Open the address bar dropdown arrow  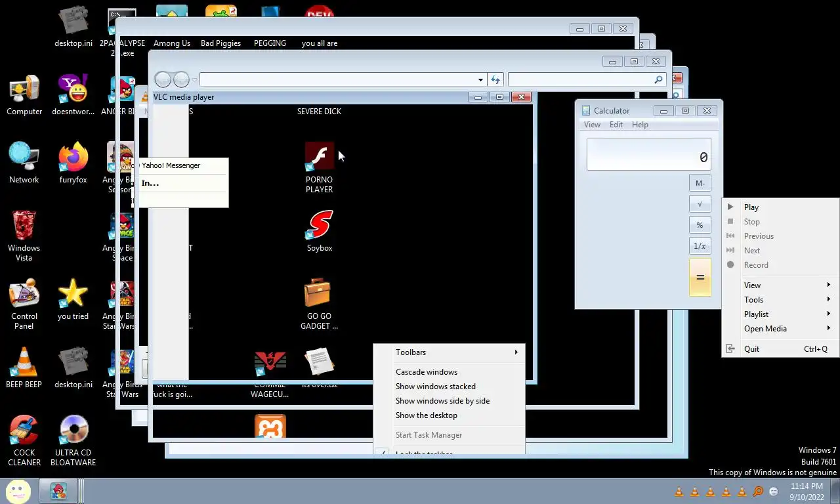(480, 80)
